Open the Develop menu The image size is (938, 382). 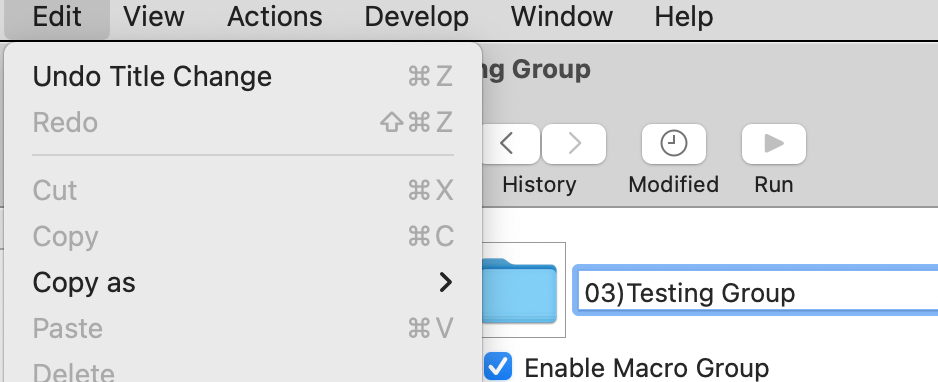[x=416, y=17]
